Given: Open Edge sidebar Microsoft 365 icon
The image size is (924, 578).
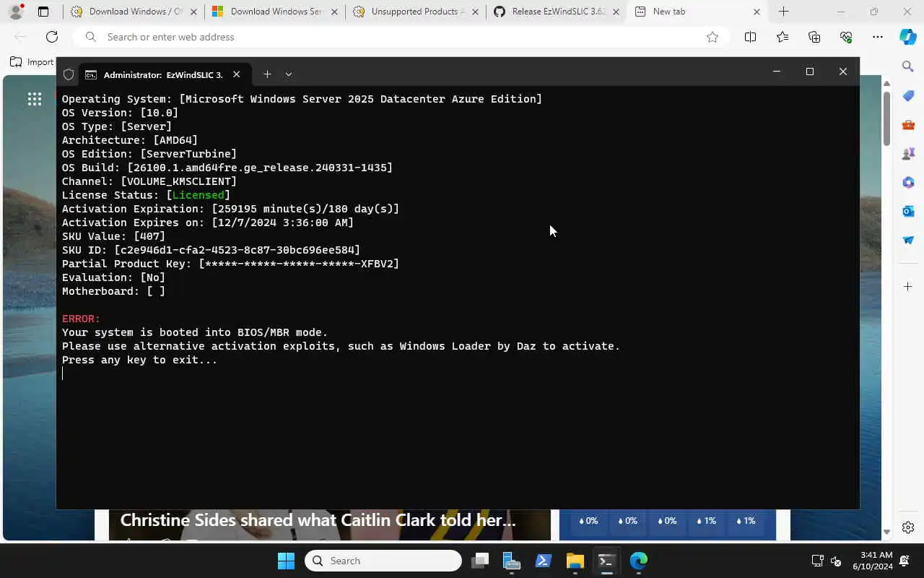Looking at the screenshot, I should coord(908,183).
